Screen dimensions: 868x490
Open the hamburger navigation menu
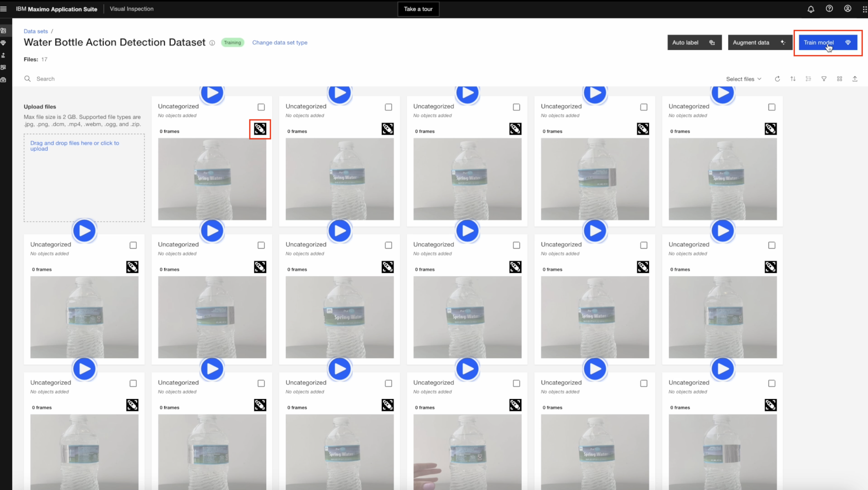point(4,9)
